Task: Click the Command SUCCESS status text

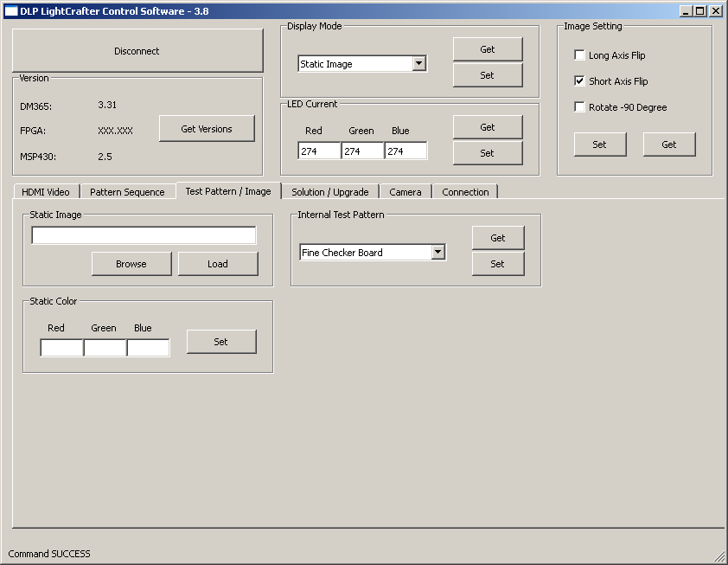Action: tap(49, 554)
